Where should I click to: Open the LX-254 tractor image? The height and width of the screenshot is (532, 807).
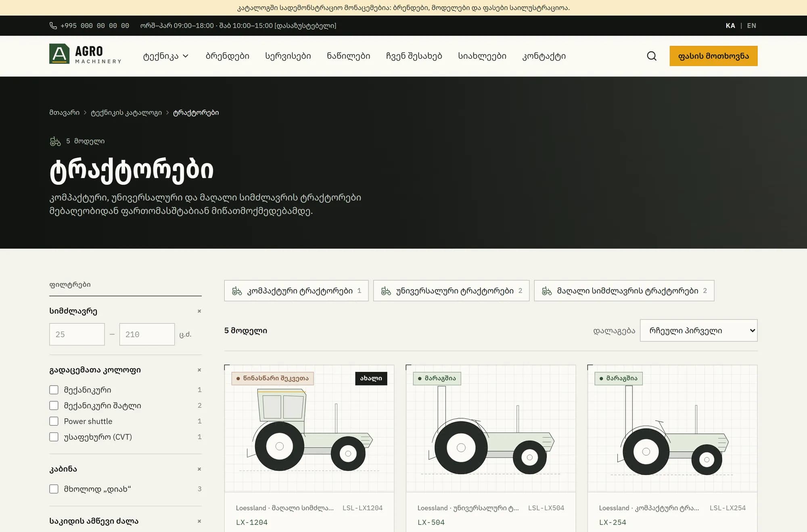click(x=672, y=428)
